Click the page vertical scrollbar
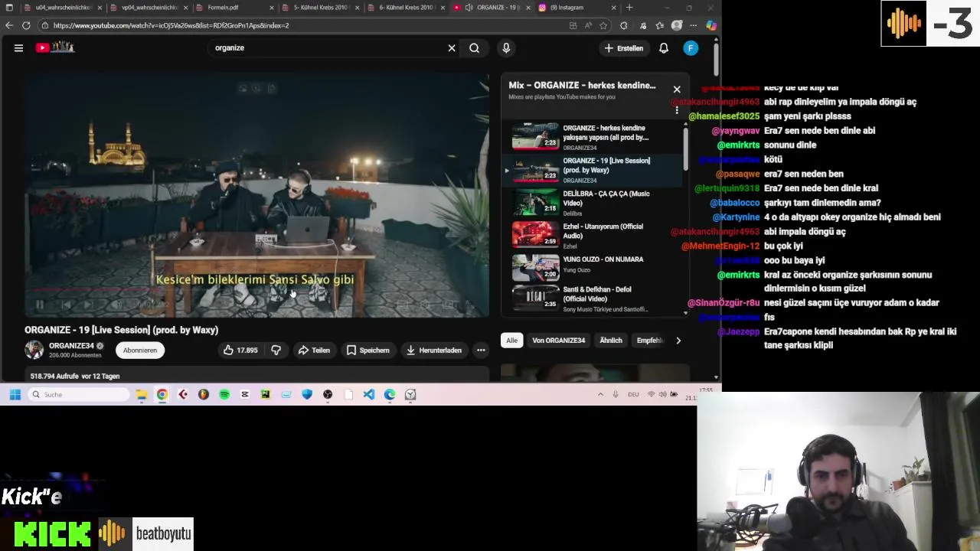 tap(716, 61)
